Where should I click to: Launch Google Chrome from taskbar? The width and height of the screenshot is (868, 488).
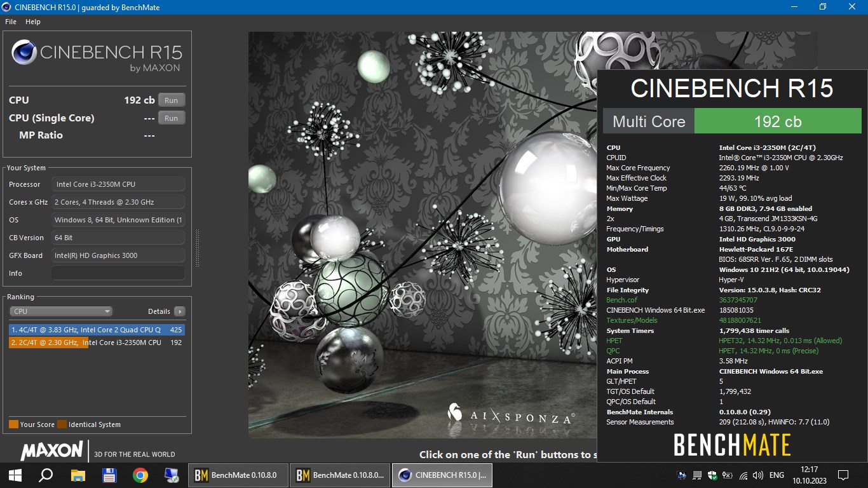click(x=140, y=475)
